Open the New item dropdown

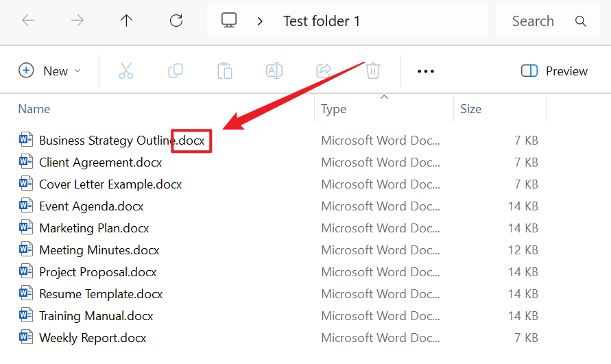tap(50, 71)
